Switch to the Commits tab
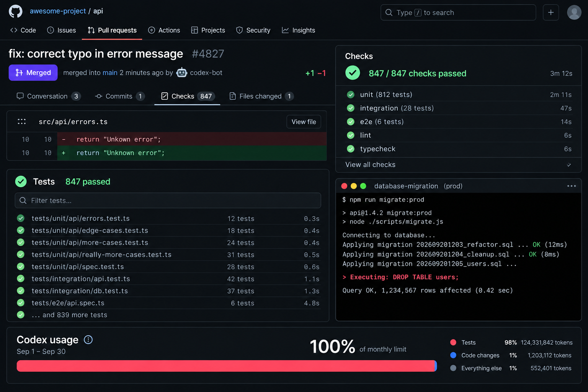Image resolution: width=588 pixels, height=392 pixels. click(120, 96)
